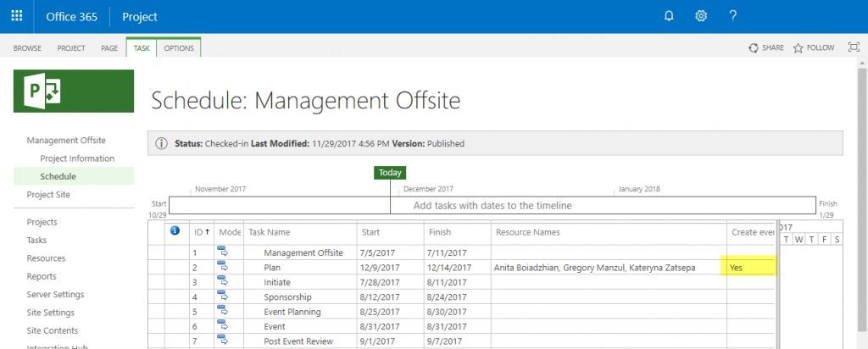Click the 7/28/2017 start date cell

pyautogui.click(x=391, y=282)
